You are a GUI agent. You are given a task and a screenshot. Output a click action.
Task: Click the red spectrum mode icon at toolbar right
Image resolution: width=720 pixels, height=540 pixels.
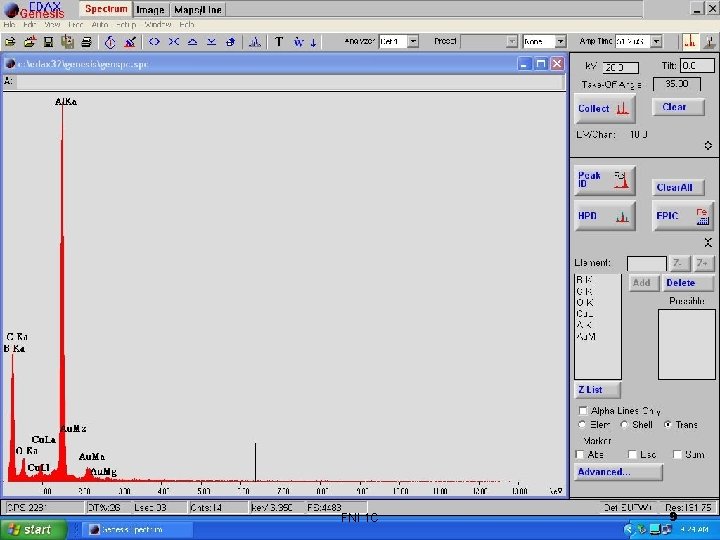point(690,42)
